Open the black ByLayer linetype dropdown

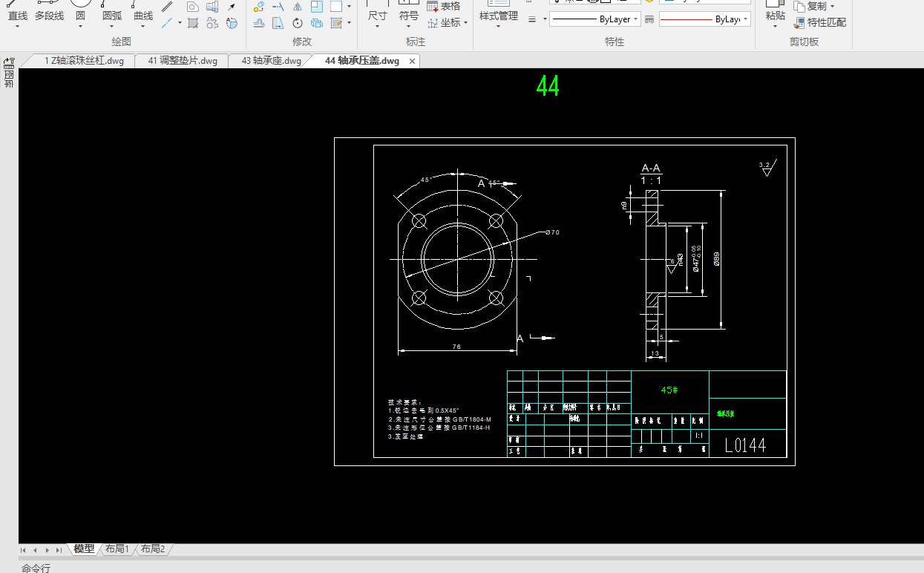click(x=636, y=19)
